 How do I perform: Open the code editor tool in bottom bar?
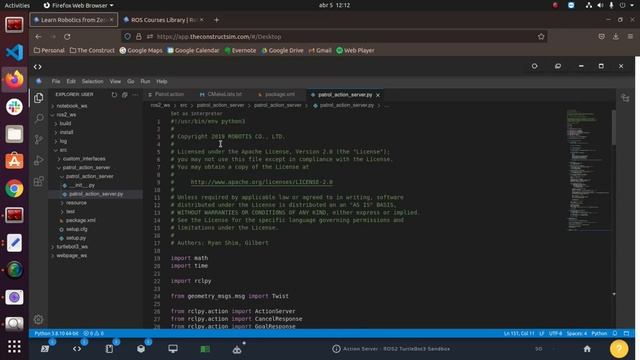pos(77,349)
